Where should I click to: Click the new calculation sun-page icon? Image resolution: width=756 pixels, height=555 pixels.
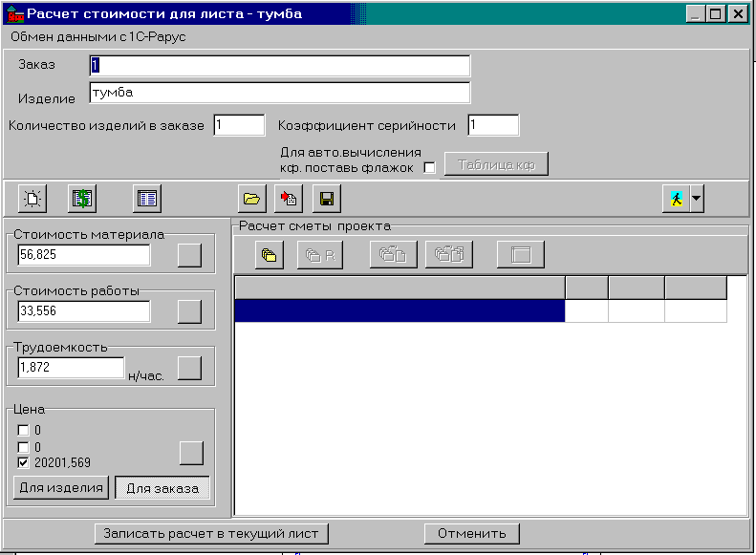(32, 199)
